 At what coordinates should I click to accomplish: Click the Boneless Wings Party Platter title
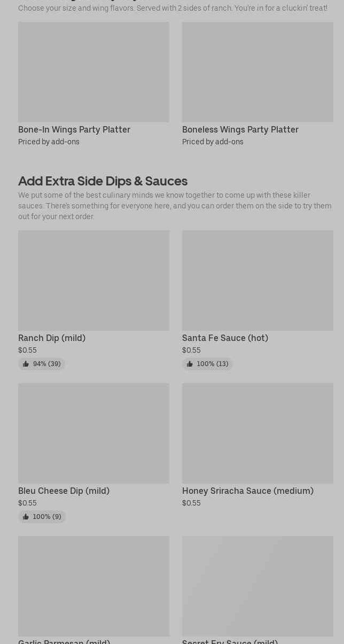[x=240, y=130]
